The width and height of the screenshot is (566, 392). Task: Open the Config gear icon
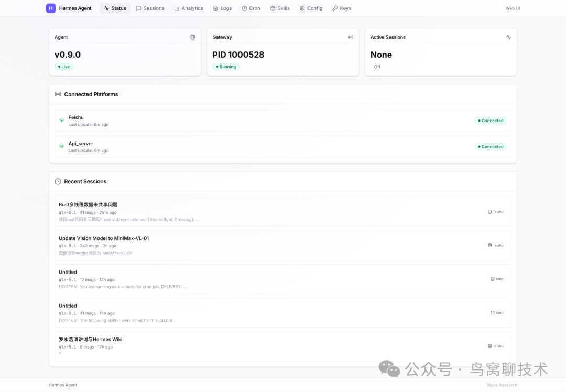click(x=302, y=8)
